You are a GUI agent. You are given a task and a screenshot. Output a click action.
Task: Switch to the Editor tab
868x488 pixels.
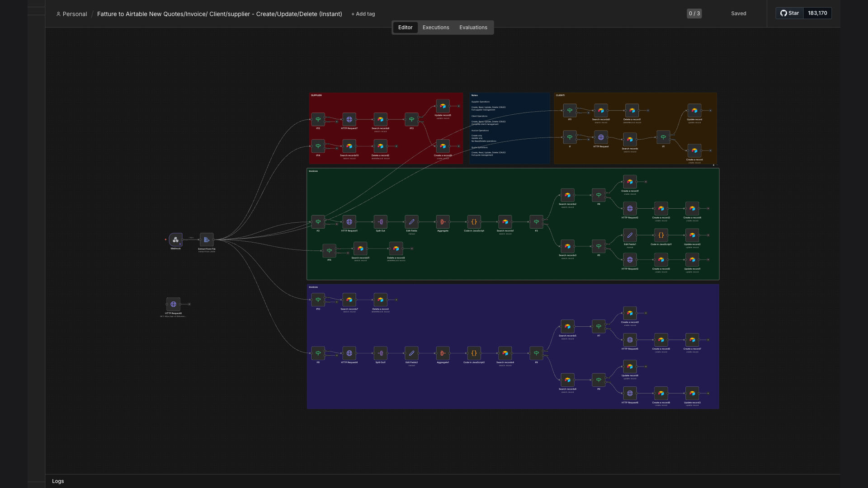tap(405, 28)
